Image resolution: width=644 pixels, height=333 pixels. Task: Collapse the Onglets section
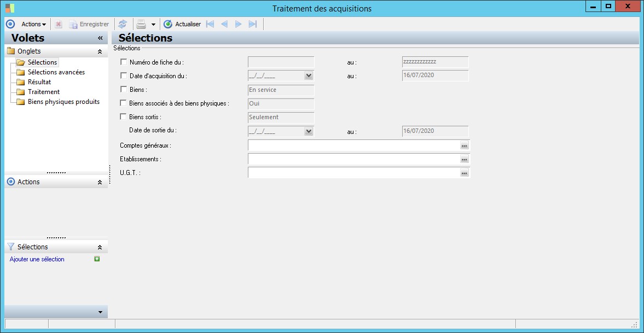(x=100, y=52)
